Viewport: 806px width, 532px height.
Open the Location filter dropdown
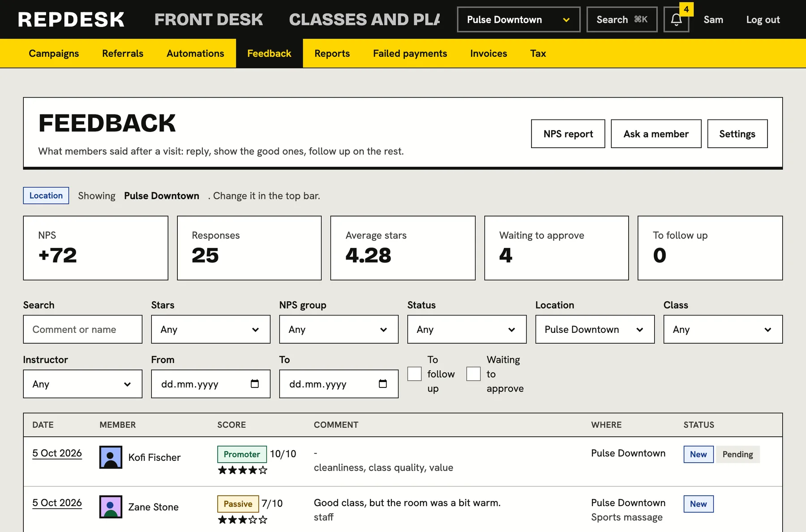pyautogui.click(x=595, y=329)
